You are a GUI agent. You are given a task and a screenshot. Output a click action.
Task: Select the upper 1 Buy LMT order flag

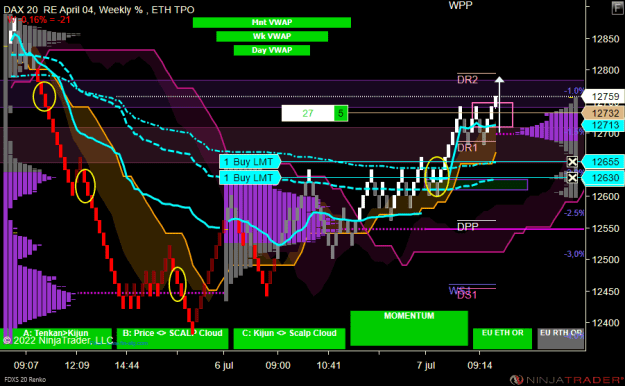(250, 162)
